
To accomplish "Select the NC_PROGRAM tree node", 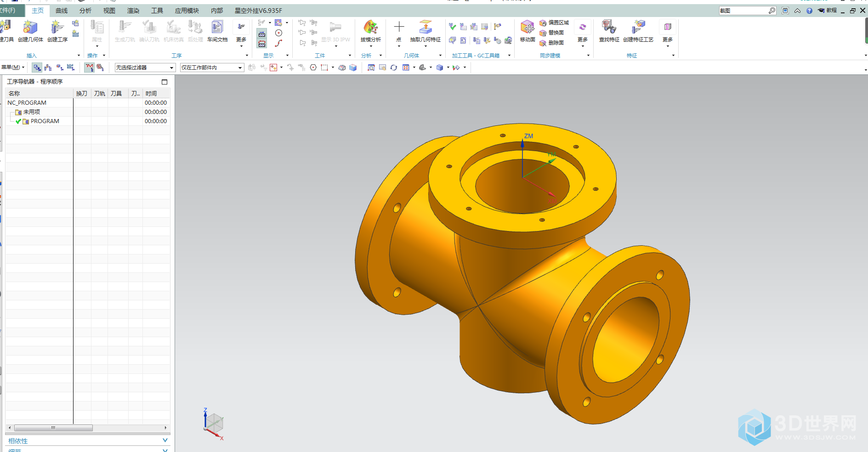I will [27, 103].
